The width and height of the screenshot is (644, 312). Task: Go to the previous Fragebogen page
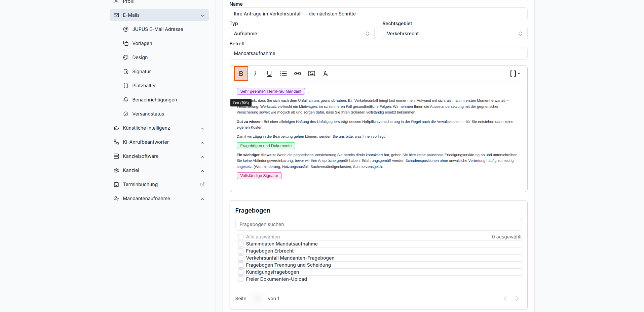click(505, 299)
